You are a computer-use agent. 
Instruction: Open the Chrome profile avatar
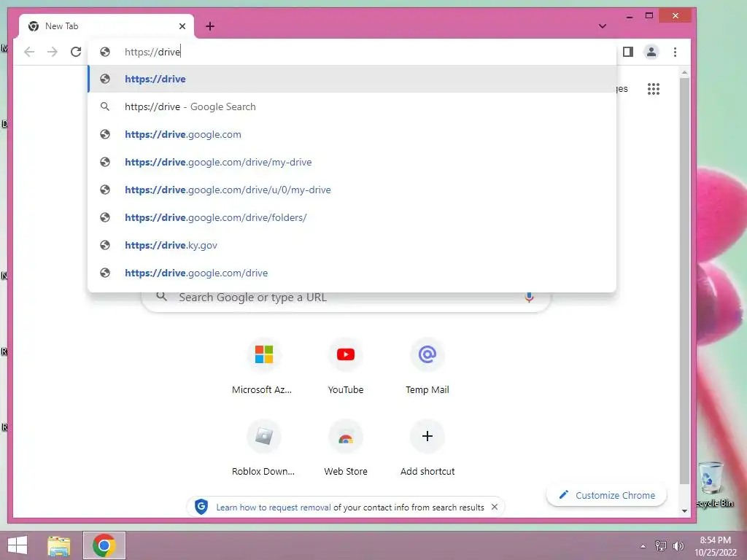point(651,52)
